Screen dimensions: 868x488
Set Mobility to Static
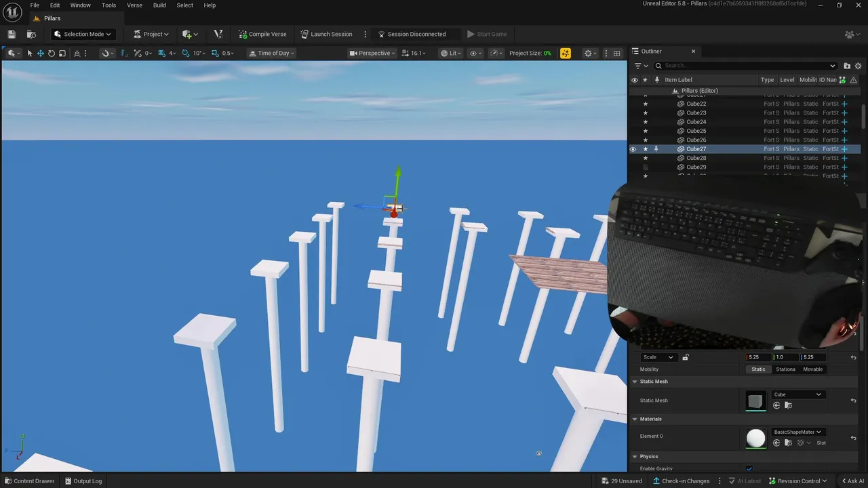[x=758, y=369]
